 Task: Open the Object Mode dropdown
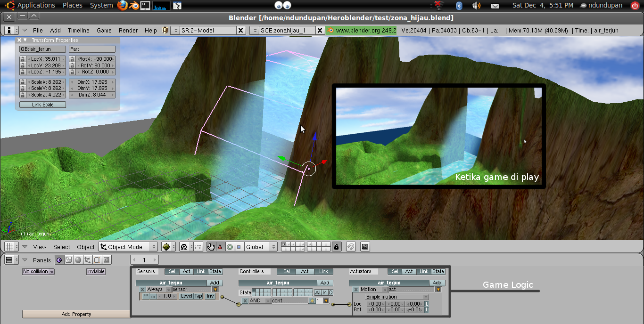click(128, 247)
